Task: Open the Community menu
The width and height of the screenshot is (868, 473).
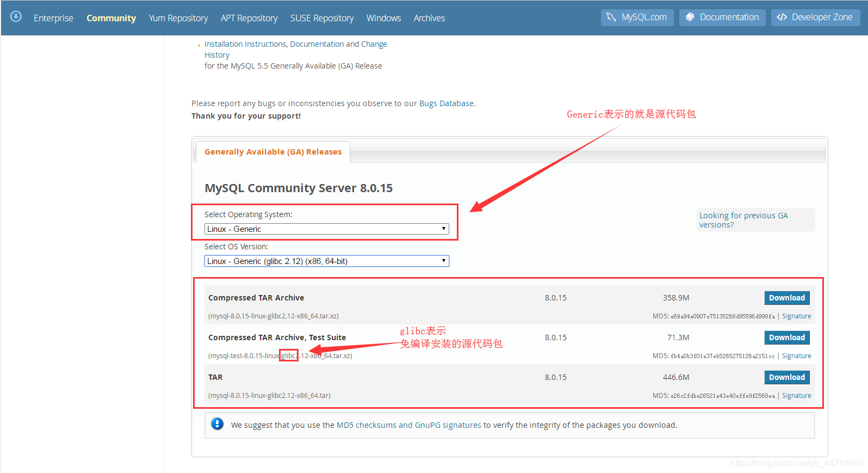Action: click(x=111, y=18)
